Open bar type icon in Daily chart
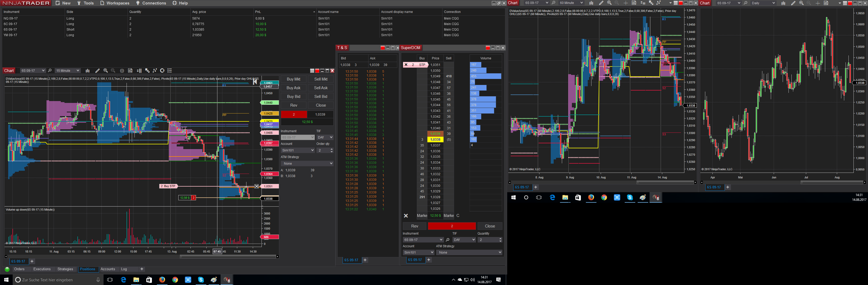Viewport: 868px width, 285px height. click(783, 3)
